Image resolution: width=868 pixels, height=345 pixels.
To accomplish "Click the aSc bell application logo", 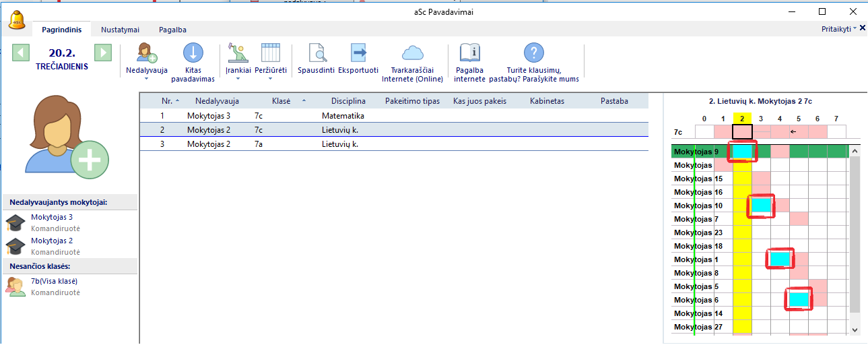I will [x=17, y=20].
